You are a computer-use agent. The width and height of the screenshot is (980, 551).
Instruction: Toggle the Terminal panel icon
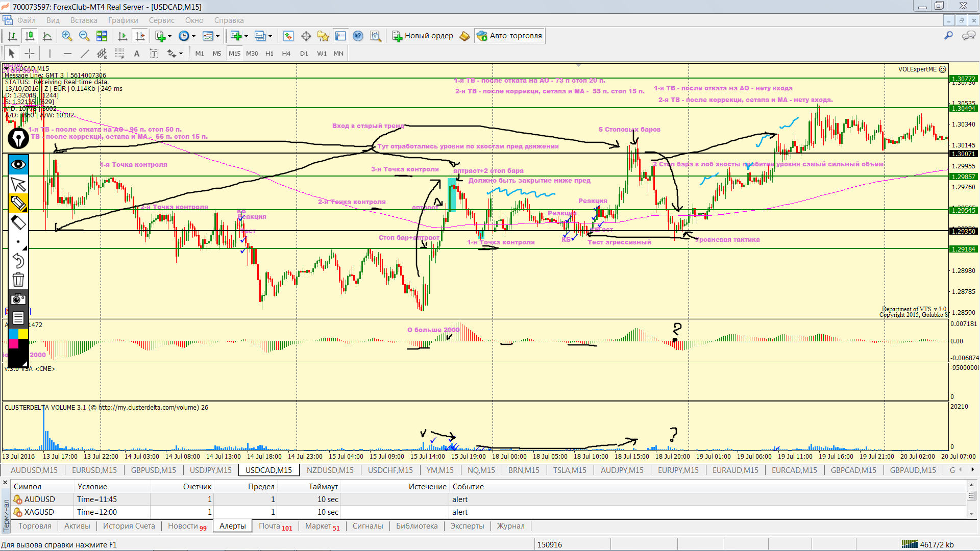pos(340,36)
